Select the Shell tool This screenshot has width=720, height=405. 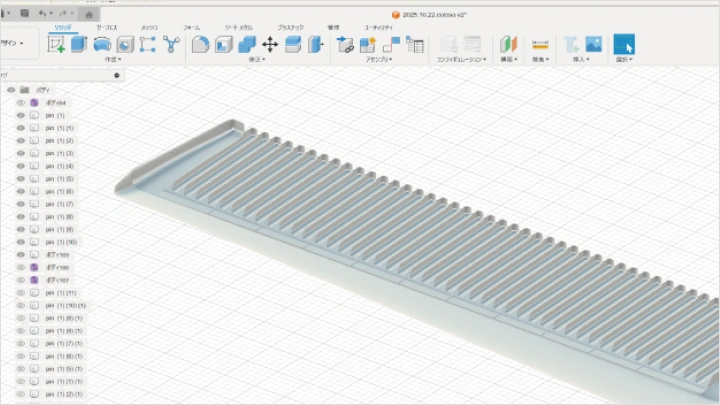click(224, 45)
